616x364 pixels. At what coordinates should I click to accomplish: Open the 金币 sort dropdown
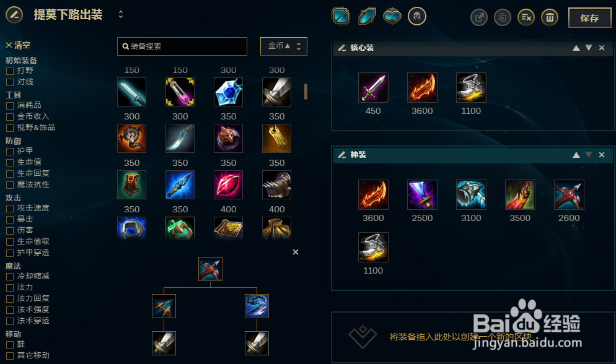tap(284, 46)
